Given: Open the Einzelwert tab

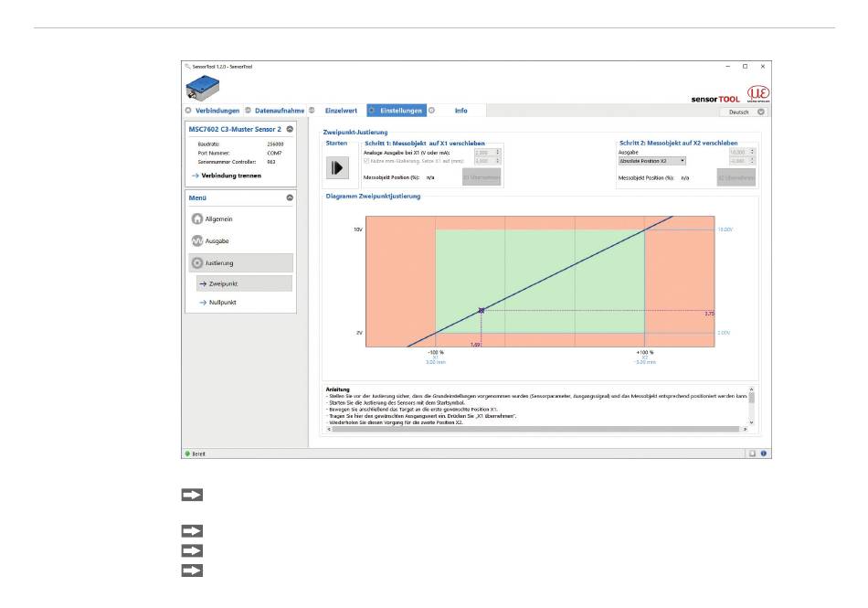Looking at the screenshot, I should 341,111.
